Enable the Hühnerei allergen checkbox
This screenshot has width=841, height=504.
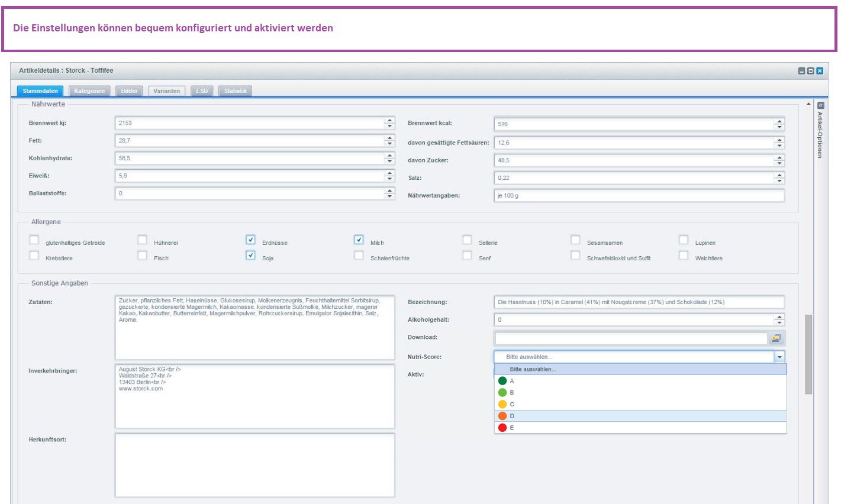click(143, 240)
